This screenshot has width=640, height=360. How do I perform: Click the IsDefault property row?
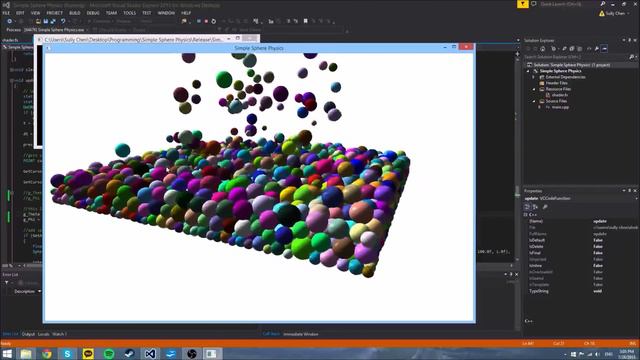click(580, 240)
